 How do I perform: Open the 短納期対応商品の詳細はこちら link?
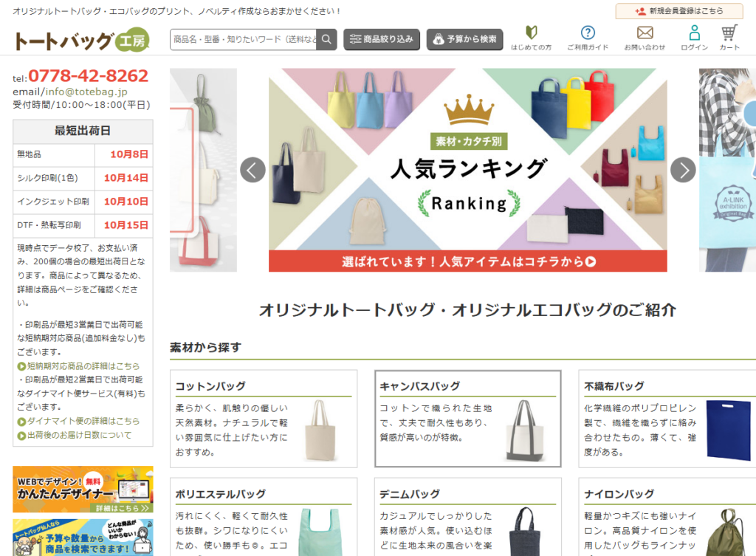(83, 366)
